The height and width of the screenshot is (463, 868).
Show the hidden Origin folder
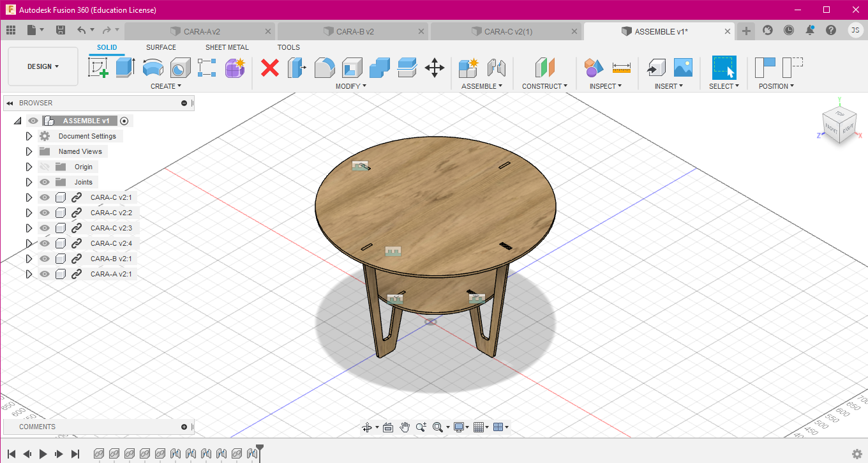(45, 167)
